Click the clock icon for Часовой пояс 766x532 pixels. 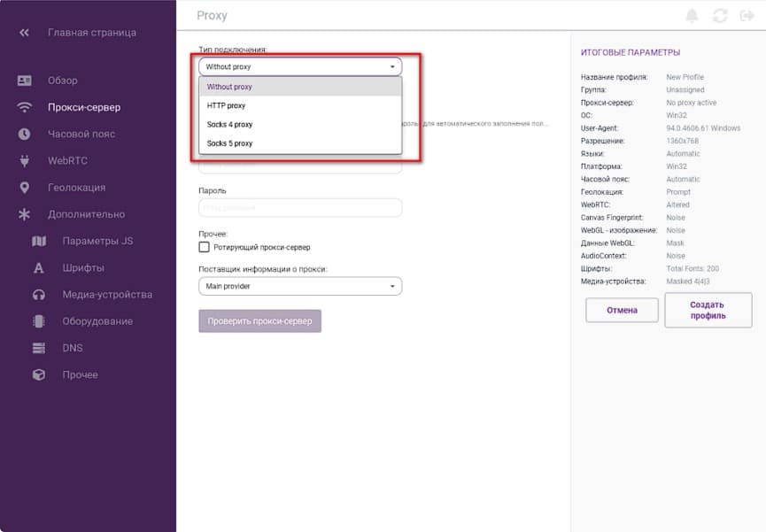click(25, 135)
